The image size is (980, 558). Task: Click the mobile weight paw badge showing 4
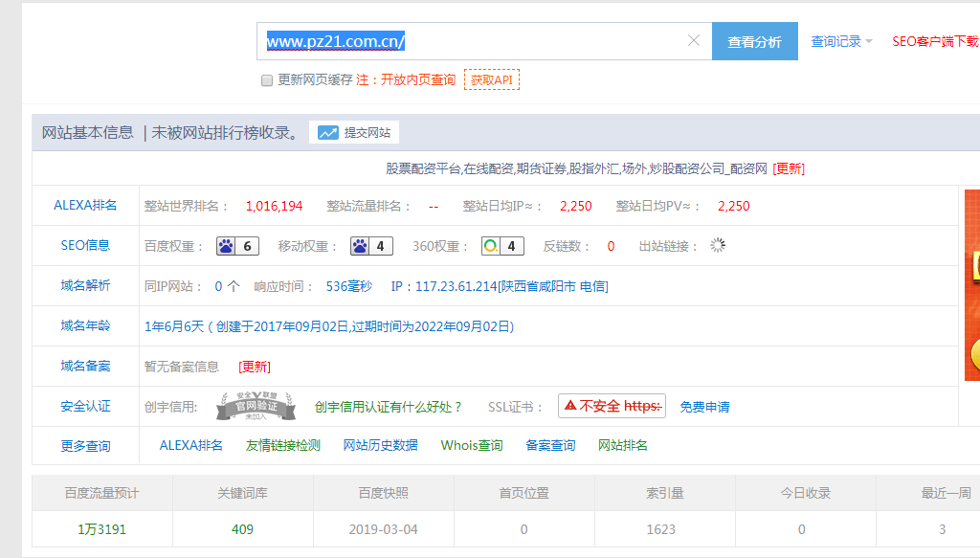[370, 245]
